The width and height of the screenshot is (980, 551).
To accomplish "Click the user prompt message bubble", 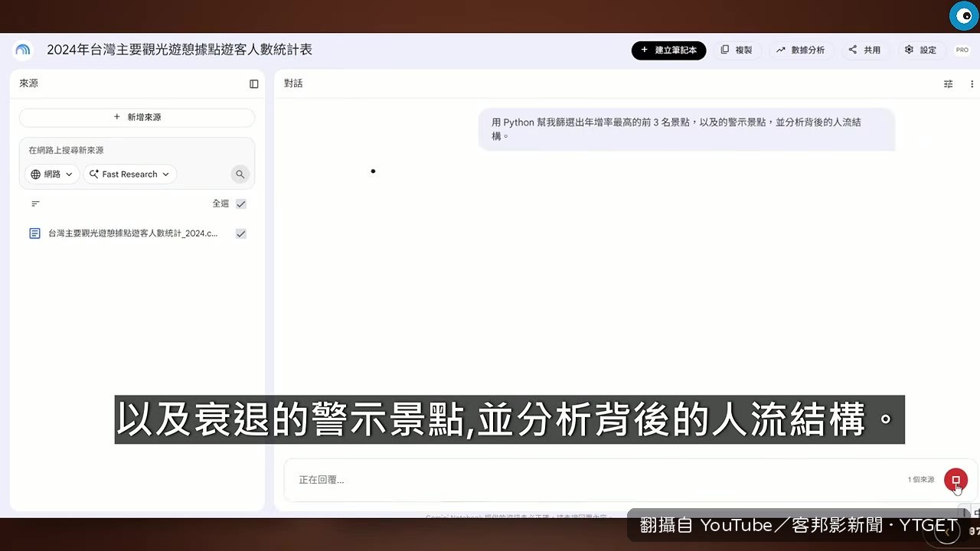I will (687, 129).
